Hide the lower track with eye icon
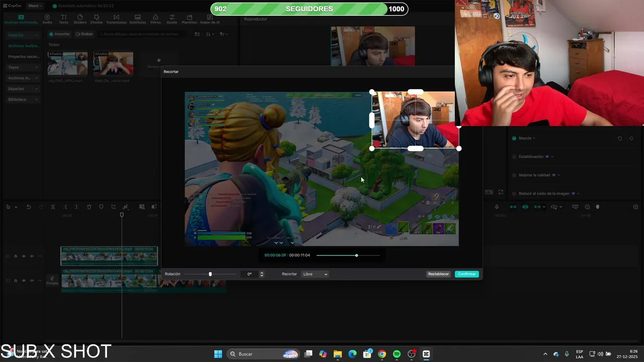Viewport: 644px width, 362px height. pos(24,281)
